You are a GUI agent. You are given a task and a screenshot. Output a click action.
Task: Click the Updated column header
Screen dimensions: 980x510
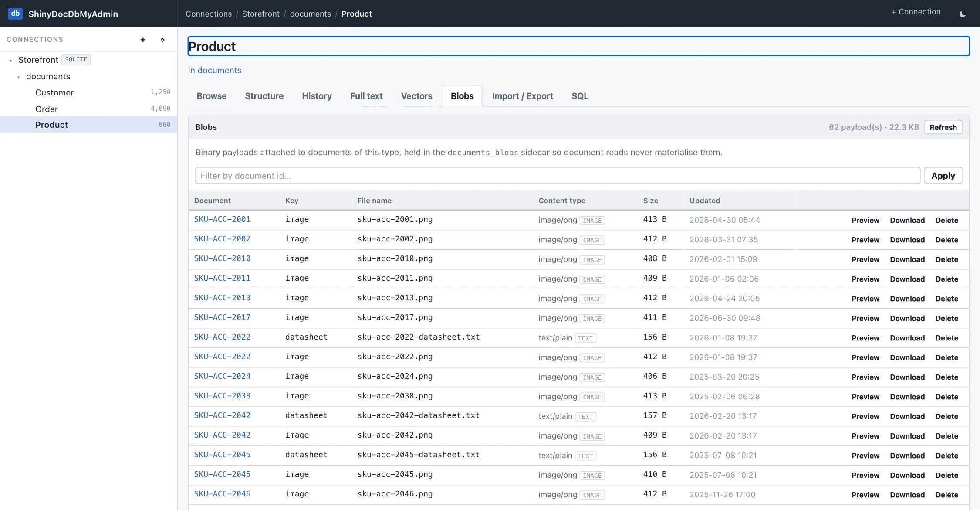(x=704, y=201)
